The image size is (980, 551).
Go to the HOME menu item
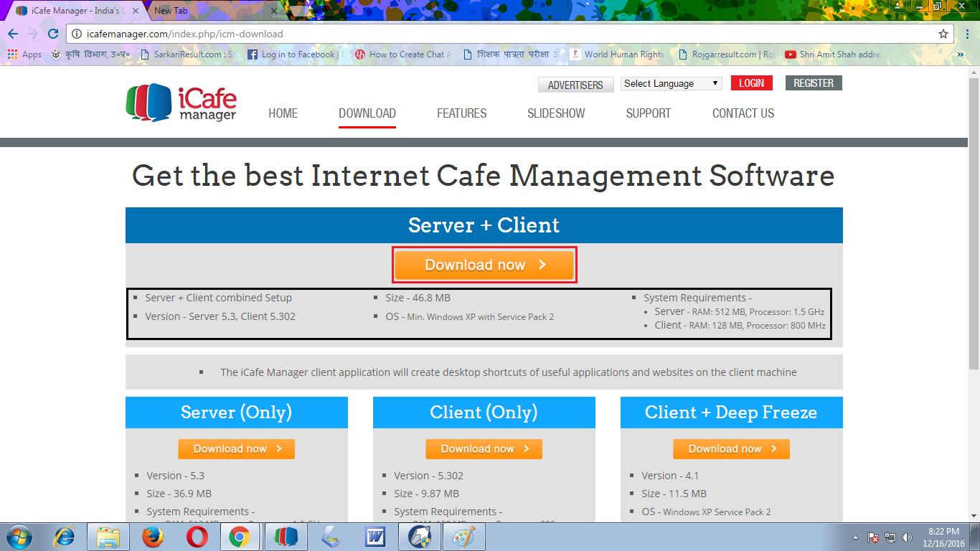coord(283,113)
